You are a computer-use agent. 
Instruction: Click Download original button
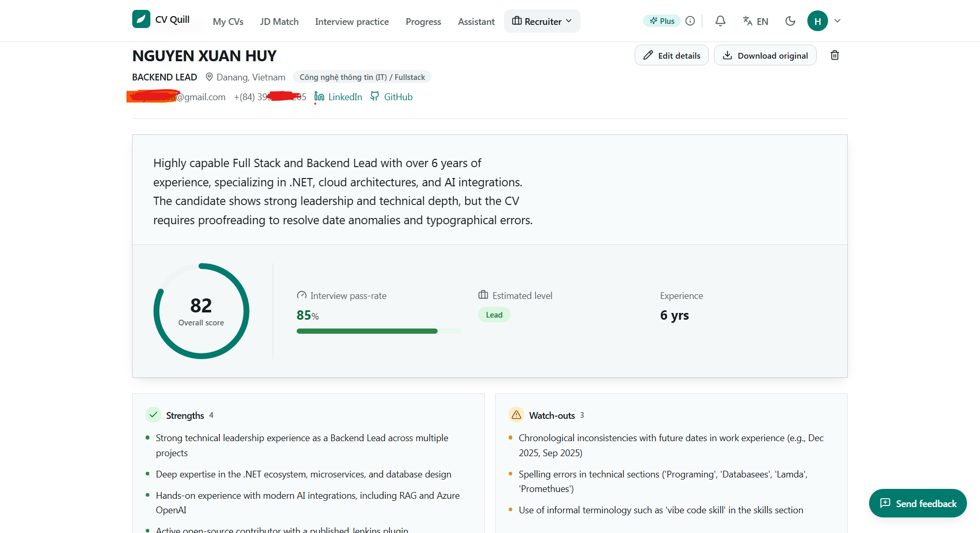click(765, 56)
